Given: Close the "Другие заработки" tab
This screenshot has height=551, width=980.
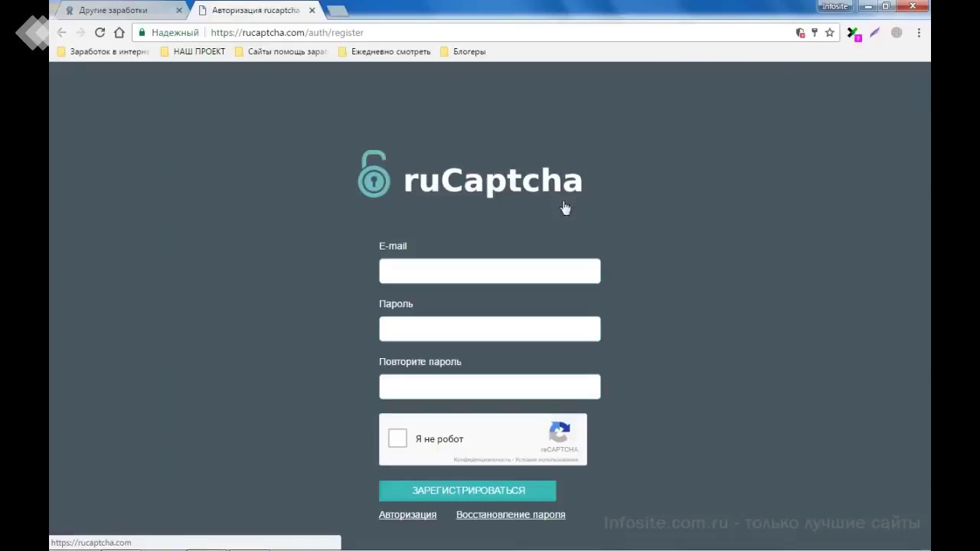Looking at the screenshot, I should [179, 11].
